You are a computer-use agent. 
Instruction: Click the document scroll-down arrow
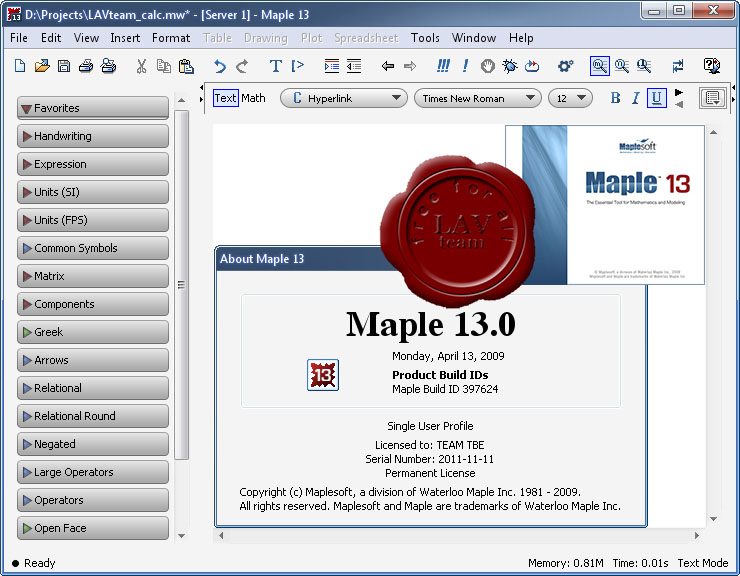click(x=714, y=519)
